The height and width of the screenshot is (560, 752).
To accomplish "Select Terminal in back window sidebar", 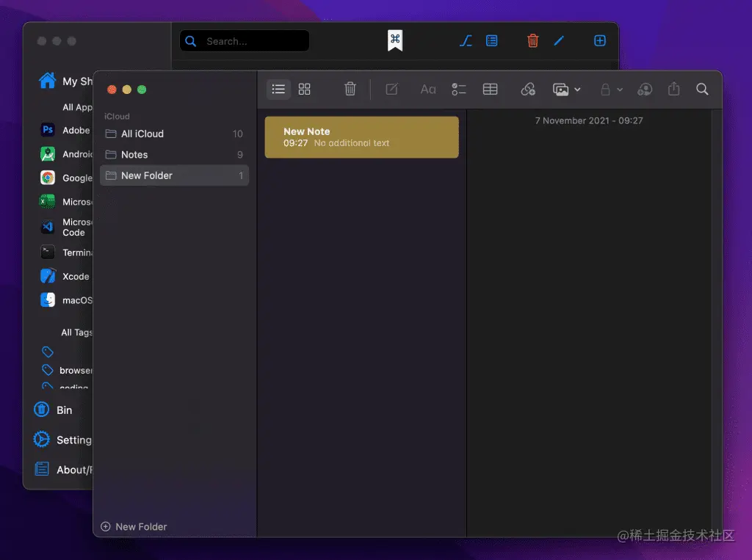I will [65, 252].
